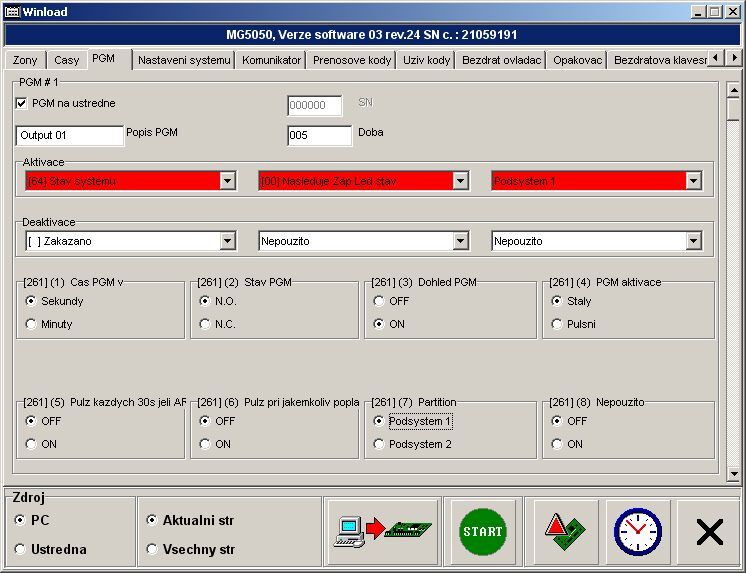The width and height of the screenshot is (746, 573).
Task: Select the Pulsni activation radio button
Action: (557, 324)
